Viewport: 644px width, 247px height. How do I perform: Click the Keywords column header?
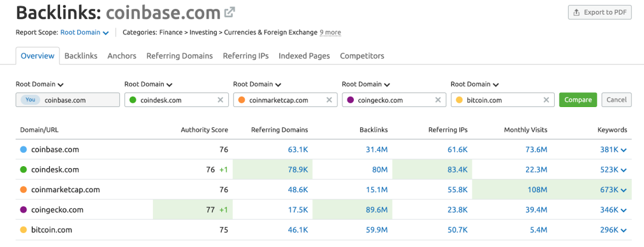coord(612,130)
